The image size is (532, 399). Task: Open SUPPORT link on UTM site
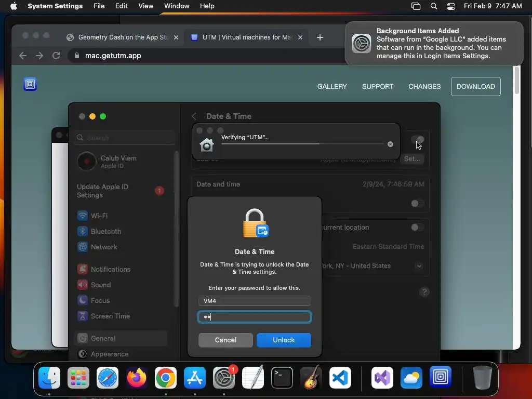pyautogui.click(x=377, y=87)
